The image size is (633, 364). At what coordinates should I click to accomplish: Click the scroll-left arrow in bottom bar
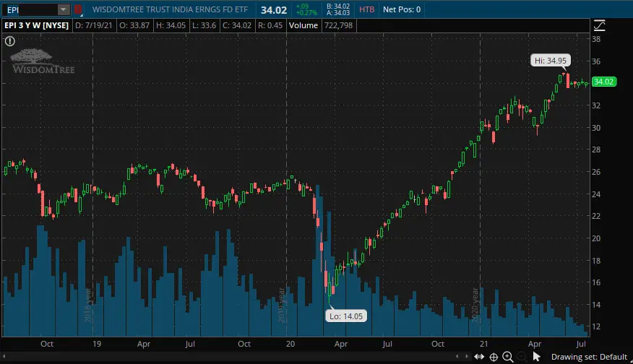pos(457,356)
